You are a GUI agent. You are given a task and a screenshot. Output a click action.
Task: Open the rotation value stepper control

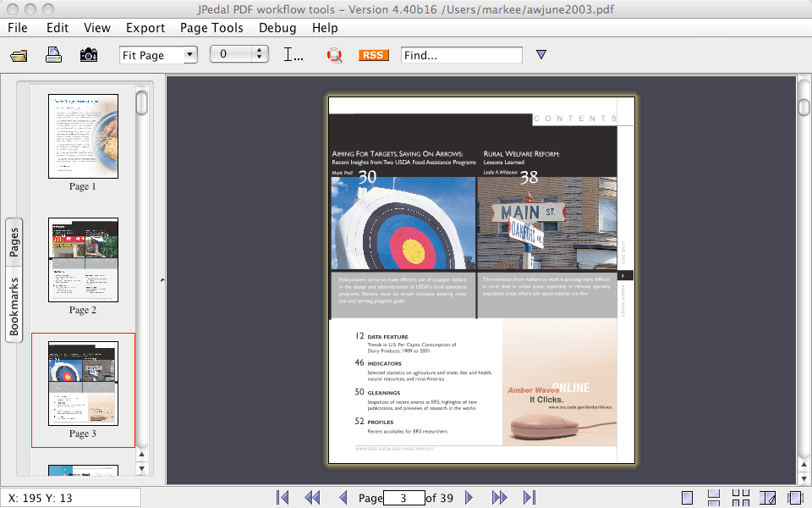click(261, 55)
